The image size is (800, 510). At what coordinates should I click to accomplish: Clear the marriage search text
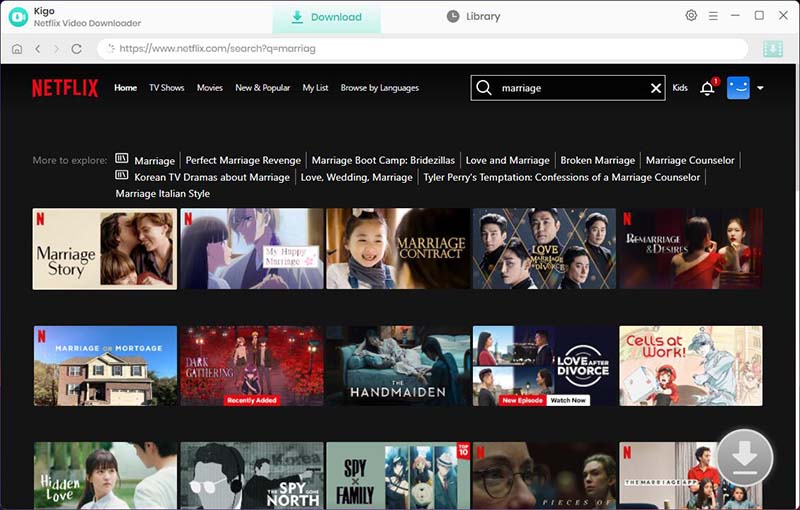[656, 88]
